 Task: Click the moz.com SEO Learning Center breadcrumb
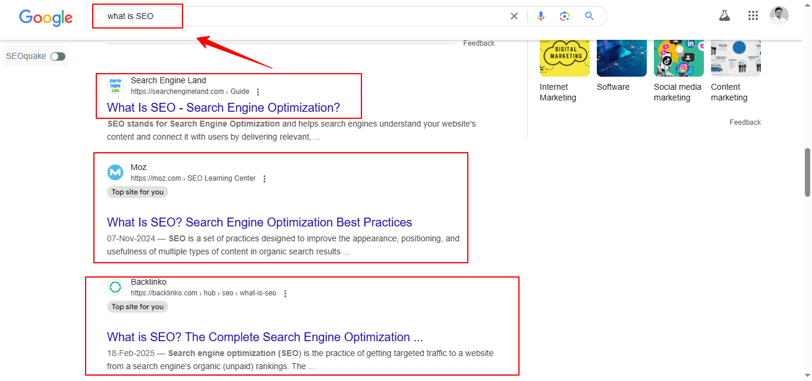click(193, 179)
